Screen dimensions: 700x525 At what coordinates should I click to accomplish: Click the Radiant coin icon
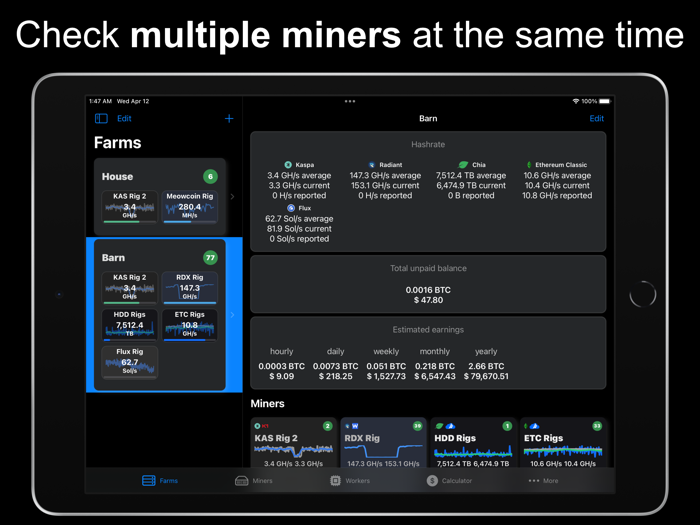click(371, 165)
